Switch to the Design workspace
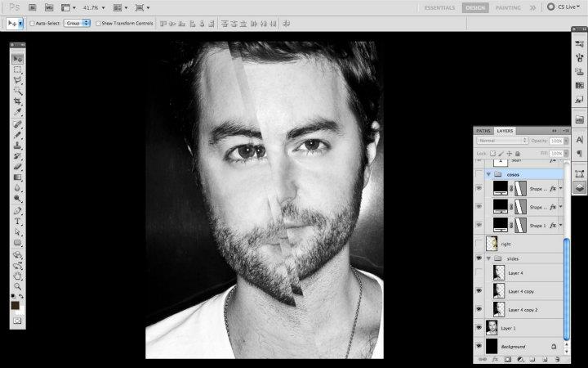Image resolution: width=588 pixels, height=368 pixels. (x=475, y=7)
